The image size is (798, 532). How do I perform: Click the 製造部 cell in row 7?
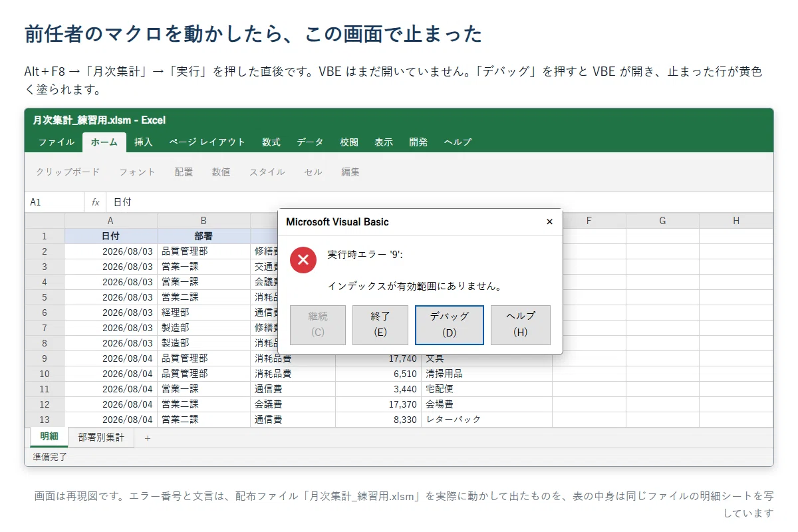203,328
